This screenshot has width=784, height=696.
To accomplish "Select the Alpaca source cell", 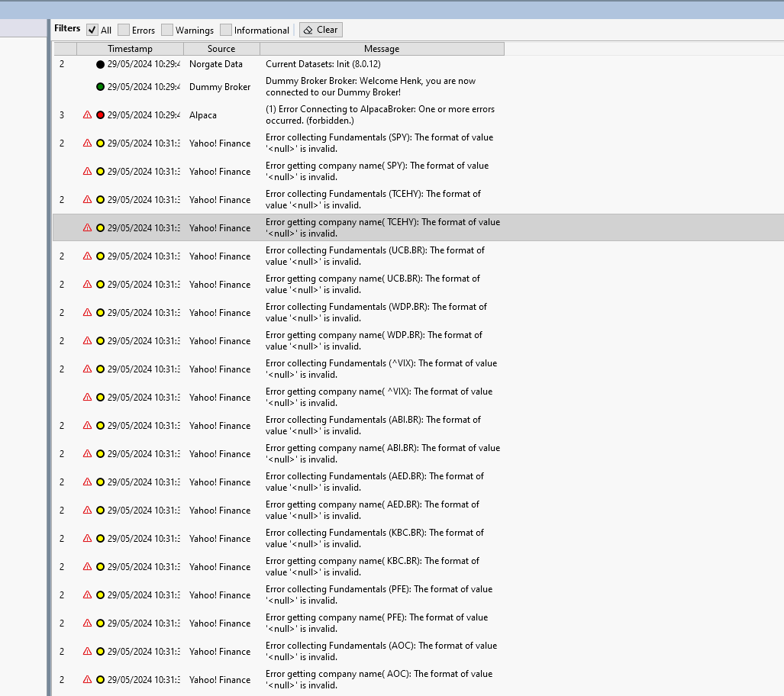I will [202, 115].
